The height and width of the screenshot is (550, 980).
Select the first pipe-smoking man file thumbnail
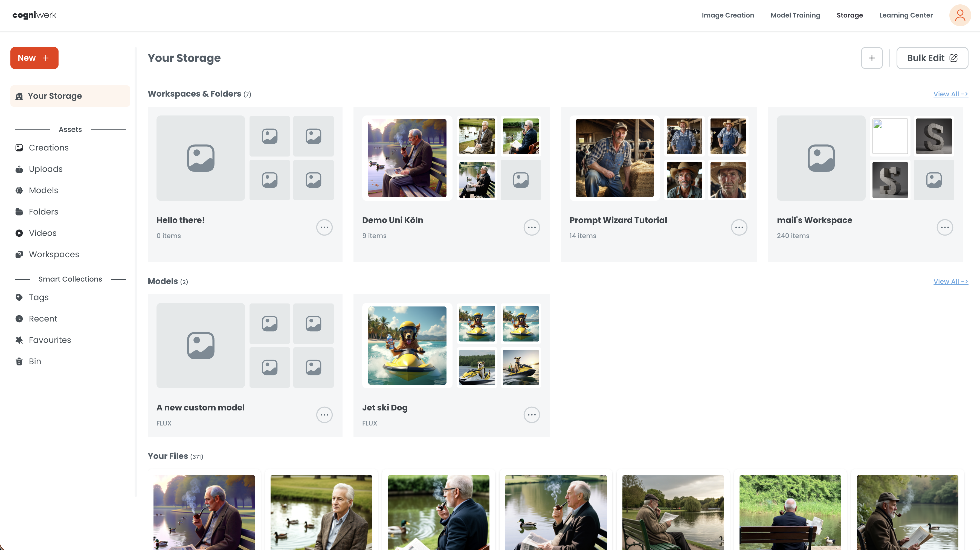click(x=204, y=512)
